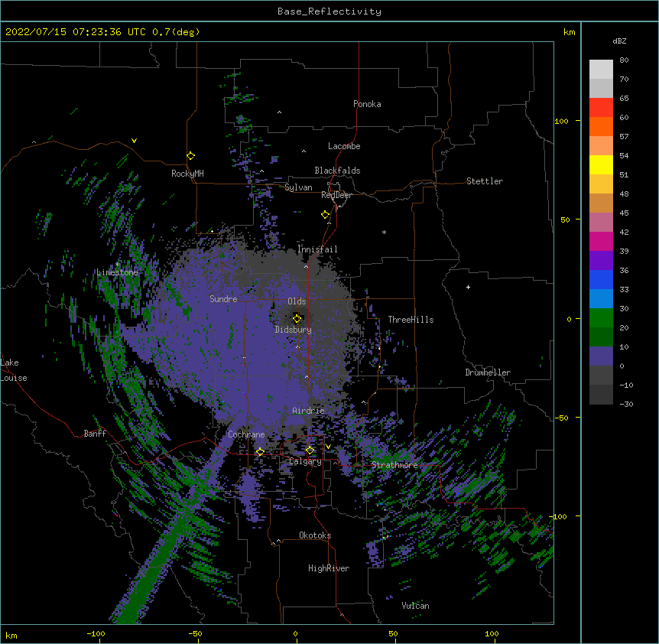Select the slate purple 0-10 dBZ legend swatch
659x644 pixels.
tap(601, 356)
